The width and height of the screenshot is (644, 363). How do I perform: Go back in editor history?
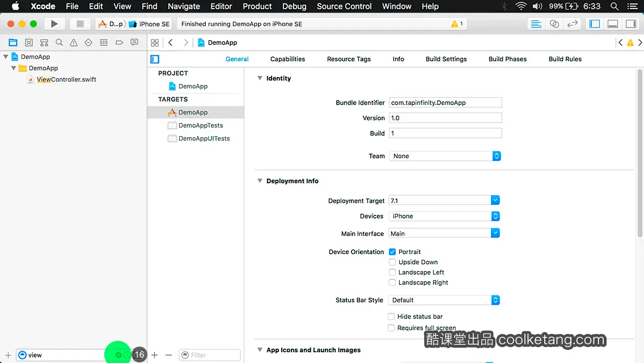(171, 43)
